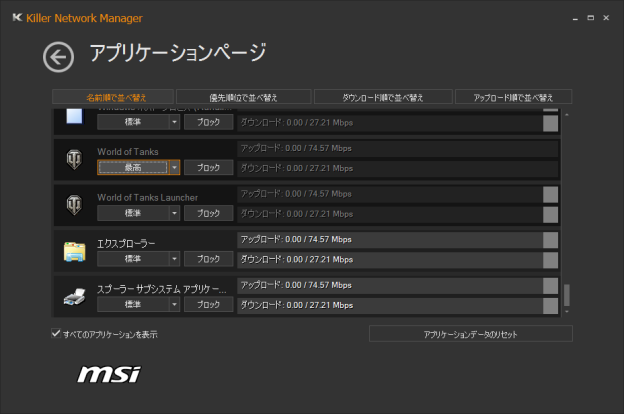Image resolution: width=624 pixels, height=414 pixels.
Task: Block World of Tanks with ブロック
Action: click(209, 168)
